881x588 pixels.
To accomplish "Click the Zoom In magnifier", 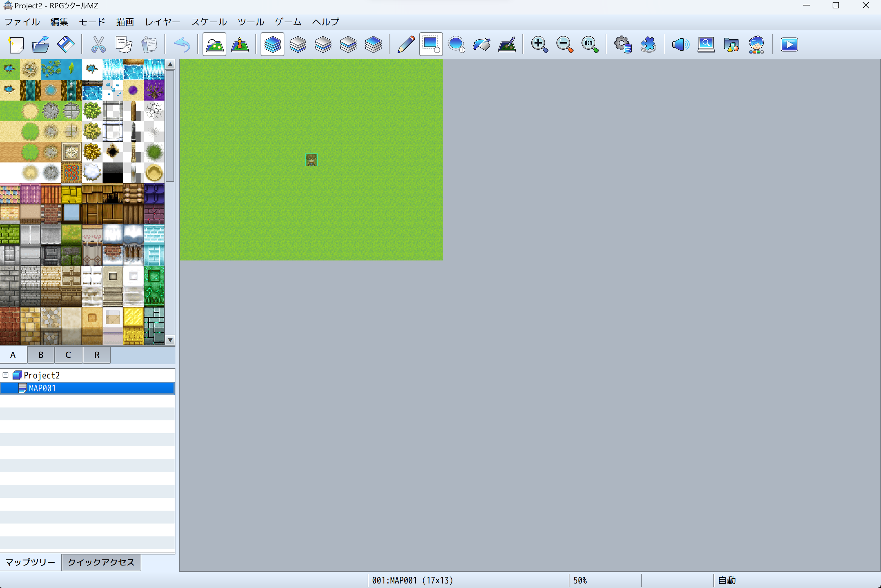I will click(x=539, y=44).
